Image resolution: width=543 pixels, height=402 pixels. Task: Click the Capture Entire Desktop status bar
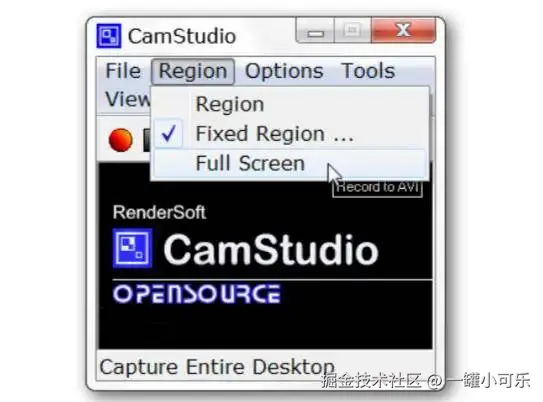(265, 366)
